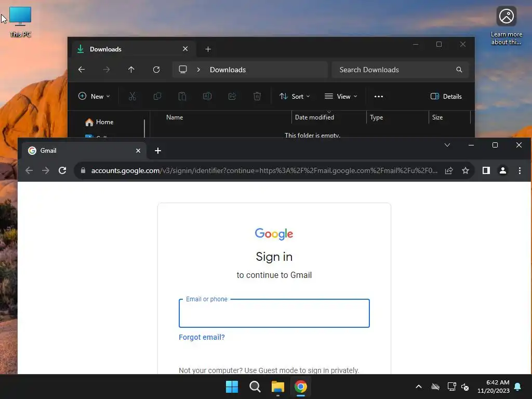Select Home in Explorer navigation pane

99,122
